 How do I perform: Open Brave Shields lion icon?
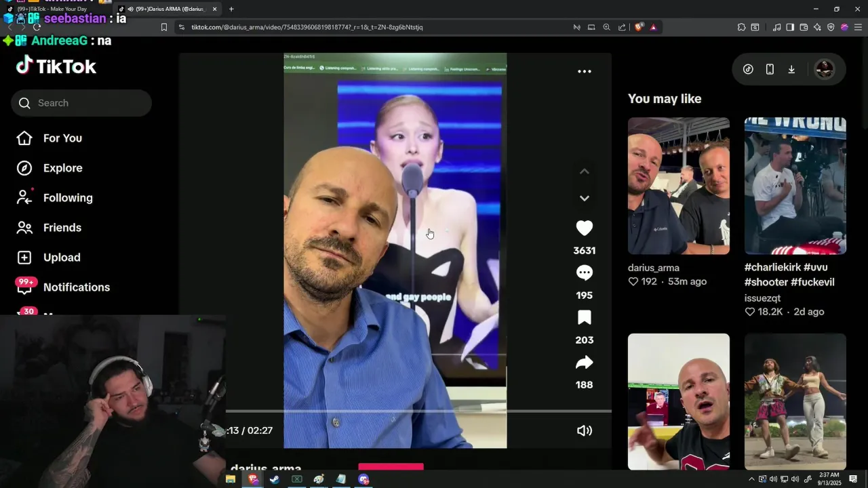click(639, 27)
